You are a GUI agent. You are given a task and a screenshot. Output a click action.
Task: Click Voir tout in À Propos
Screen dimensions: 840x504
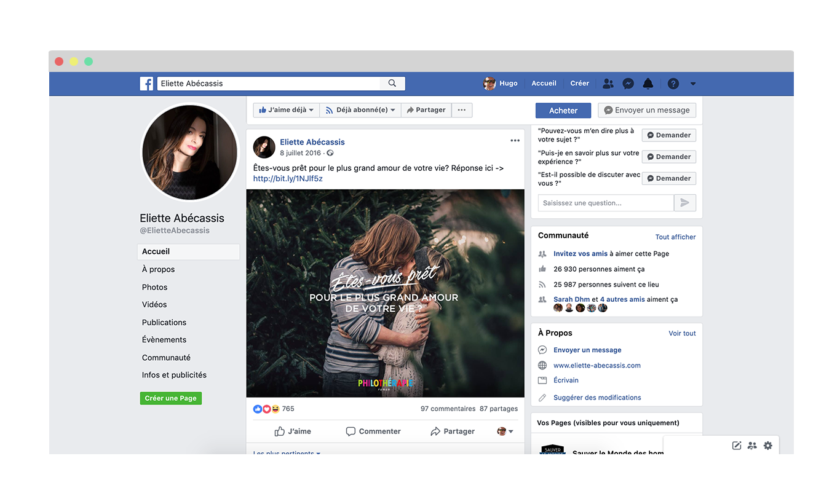click(683, 333)
